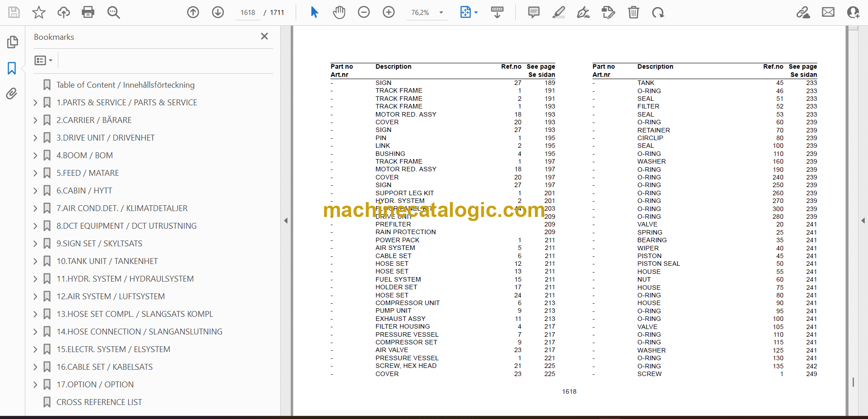This screenshot has height=419, width=868.
Task: Collapse the left navigation pane arrow
Action: pyautogui.click(x=286, y=221)
